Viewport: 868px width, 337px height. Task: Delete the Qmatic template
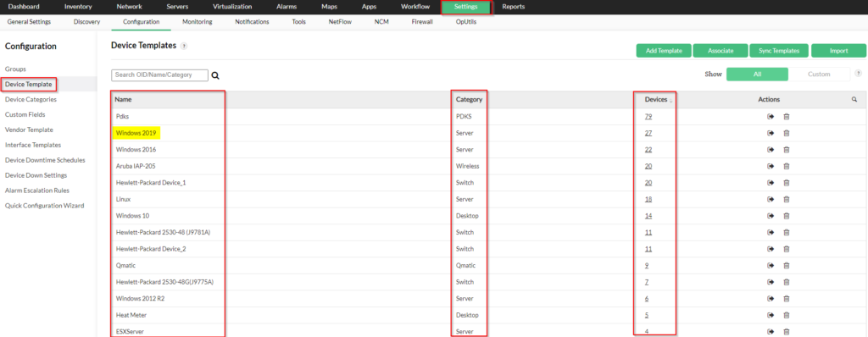pyautogui.click(x=786, y=266)
